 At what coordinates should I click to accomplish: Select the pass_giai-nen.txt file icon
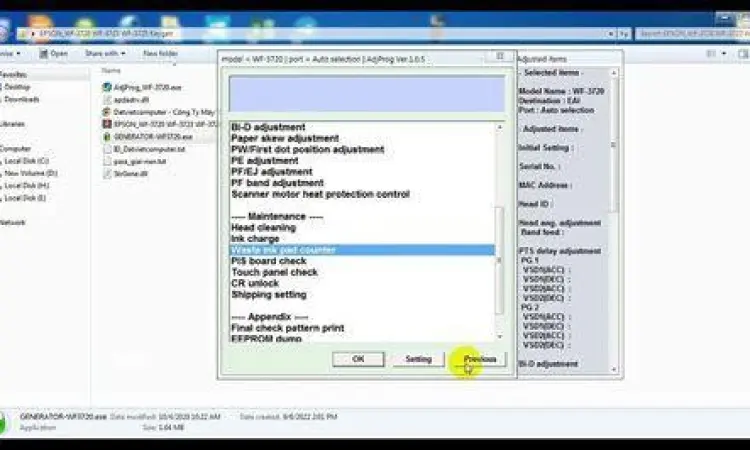click(x=107, y=162)
